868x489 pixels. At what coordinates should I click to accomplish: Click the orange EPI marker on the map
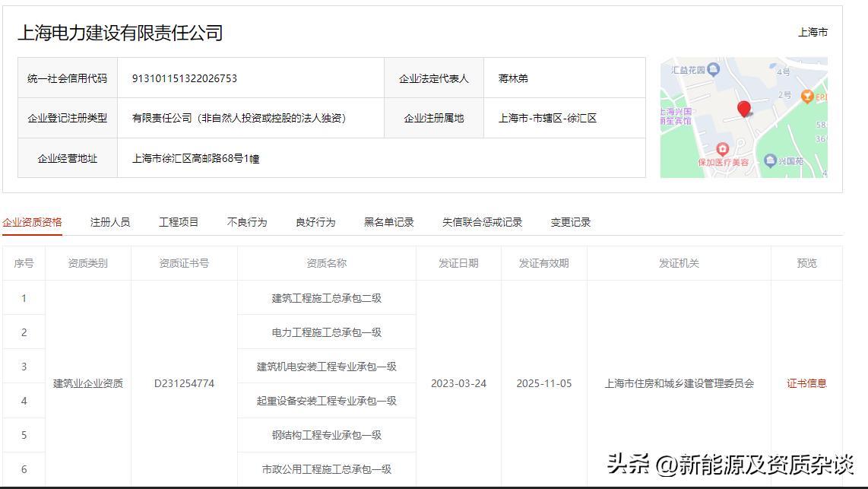pyautogui.click(x=807, y=96)
